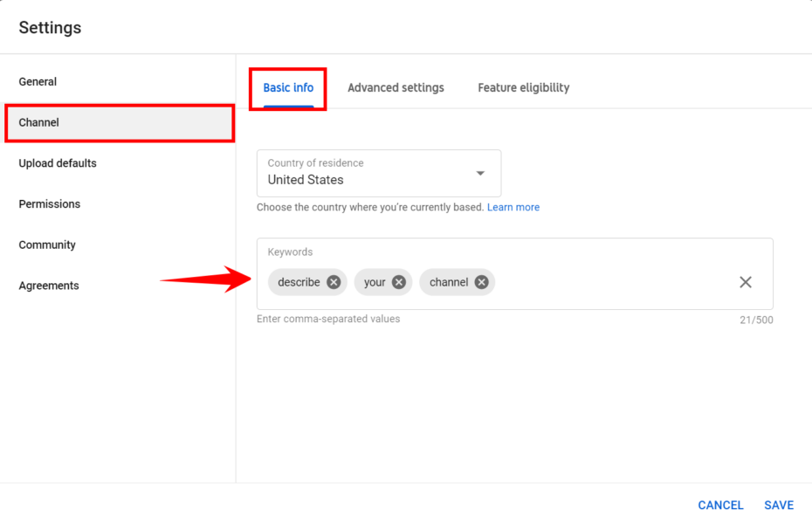Remove the 'channel' keyword chip
The width and height of the screenshot is (812, 524).
(x=481, y=282)
